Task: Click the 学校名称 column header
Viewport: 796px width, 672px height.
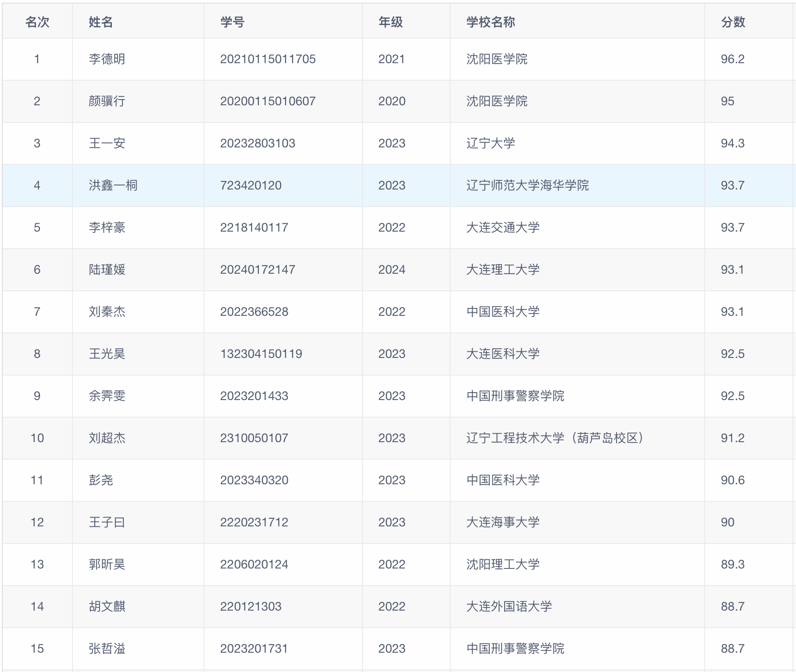Action: 491,22
